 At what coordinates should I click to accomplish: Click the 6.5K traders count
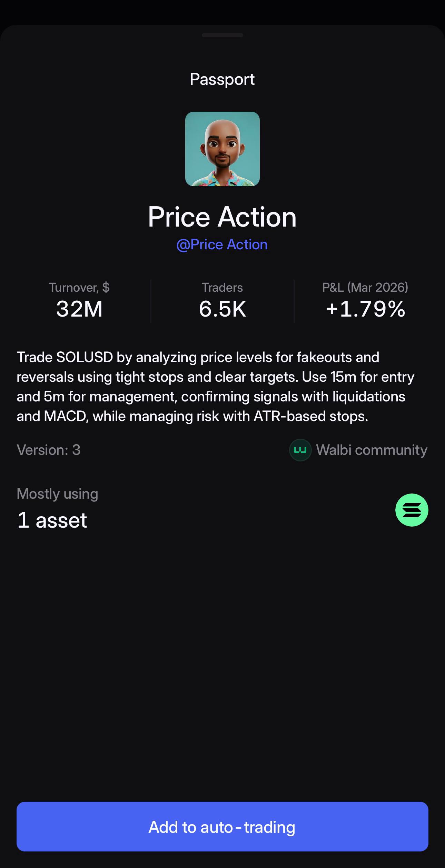pyautogui.click(x=222, y=309)
